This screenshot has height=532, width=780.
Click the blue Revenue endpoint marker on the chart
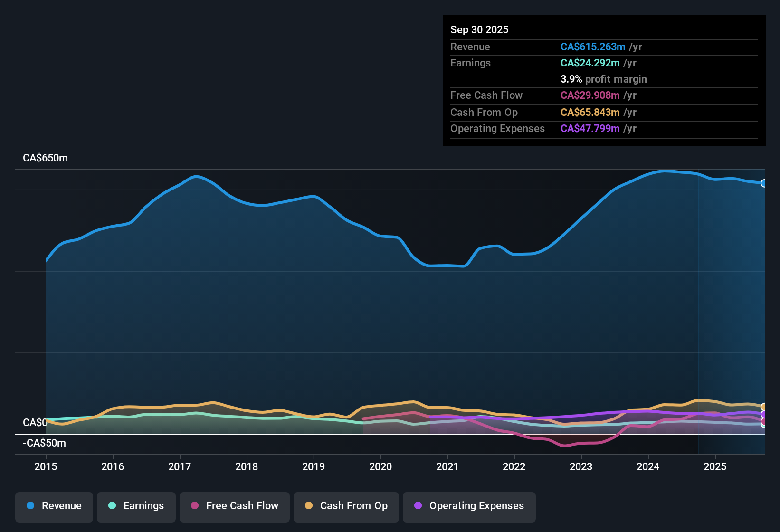[x=763, y=183]
